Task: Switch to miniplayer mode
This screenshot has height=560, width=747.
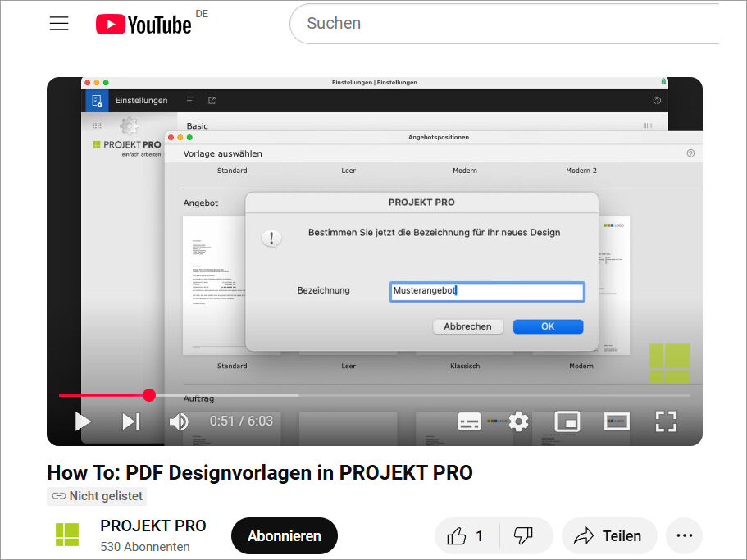Action: [x=567, y=421]
